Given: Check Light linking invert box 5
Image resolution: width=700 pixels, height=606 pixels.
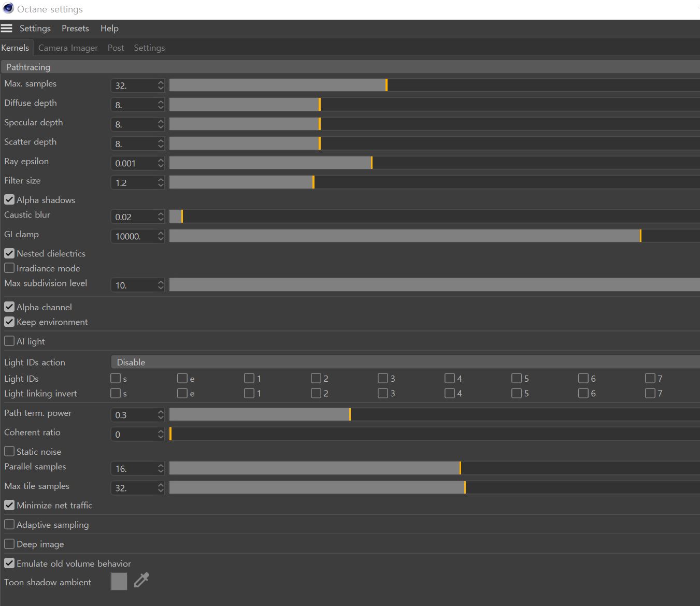Looking at the screenshot, I should click(x=517, y=393).
